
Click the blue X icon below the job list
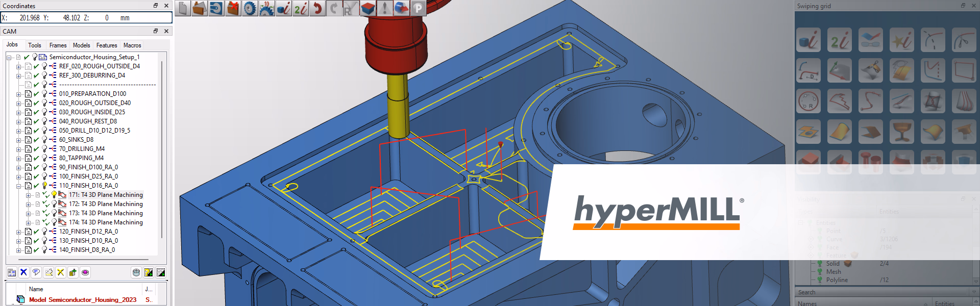pos(23,272)
